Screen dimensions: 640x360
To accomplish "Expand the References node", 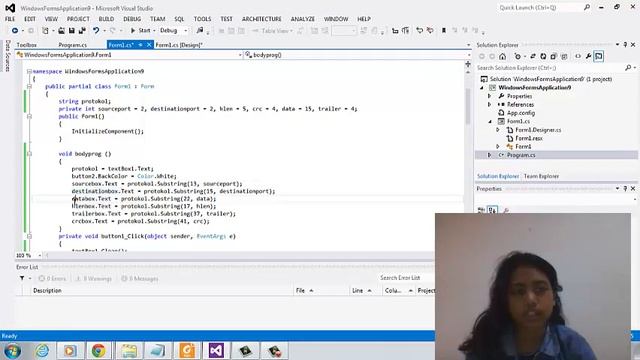I will pyautogui.click(x=489, y=104).
